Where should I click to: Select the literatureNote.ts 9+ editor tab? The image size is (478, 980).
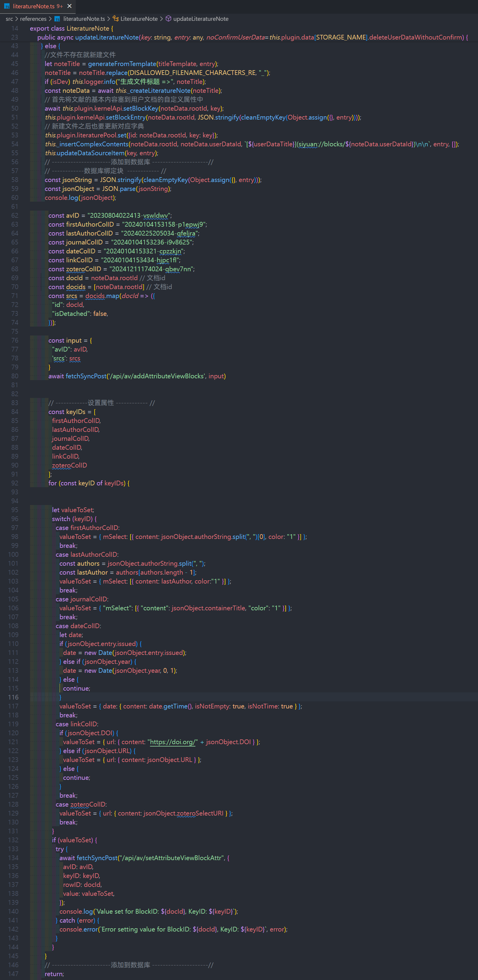[x=38, y=6]
